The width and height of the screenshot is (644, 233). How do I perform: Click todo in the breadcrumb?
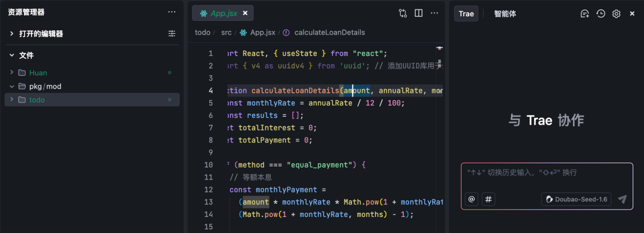click(x=203, y=32)
